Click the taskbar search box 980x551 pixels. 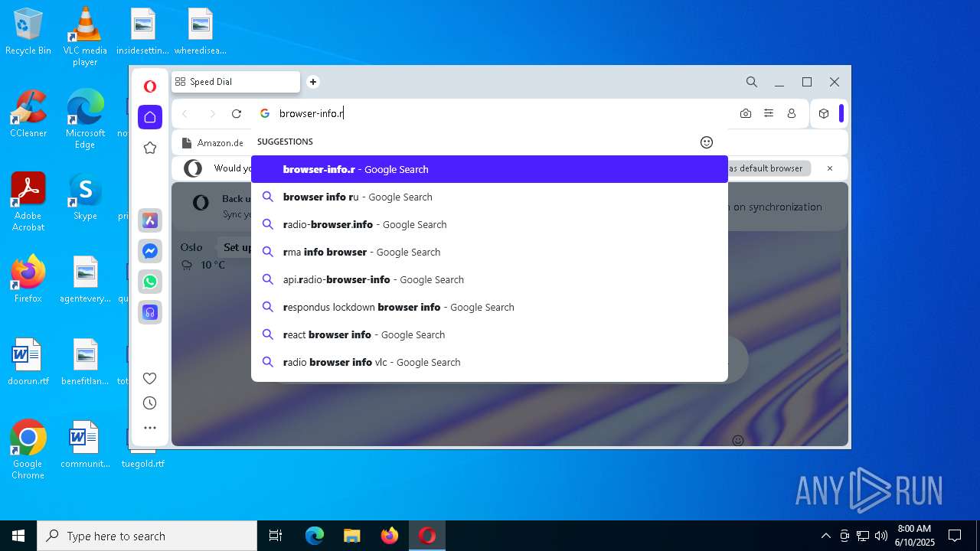click(x=147, y=536)
